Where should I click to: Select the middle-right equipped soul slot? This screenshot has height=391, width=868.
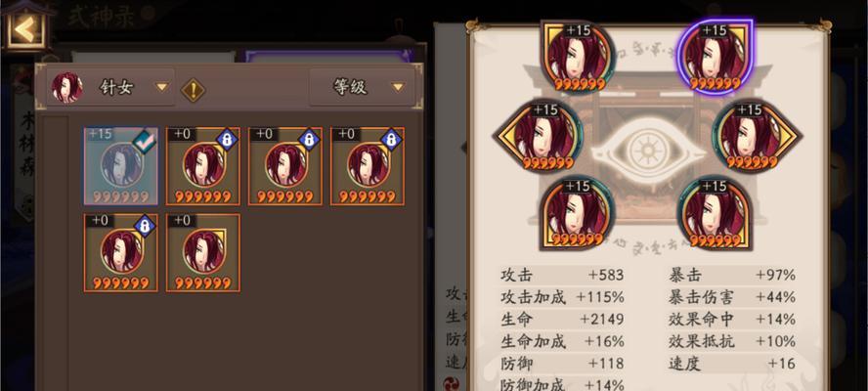[757, 136]
